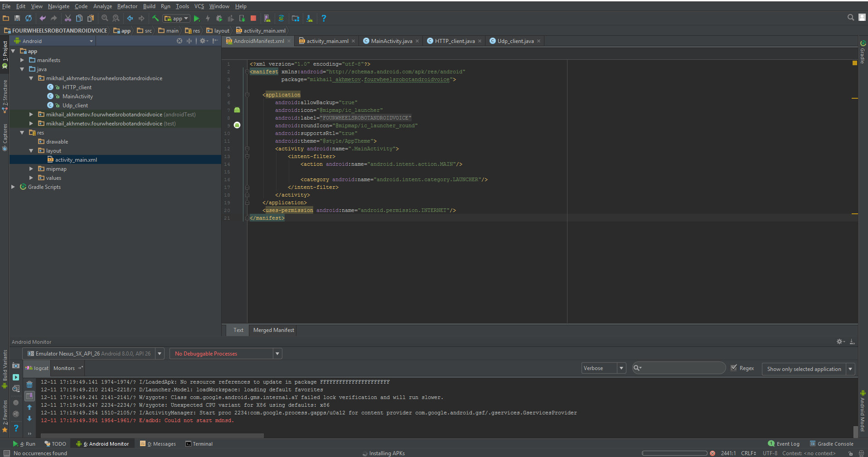Viewport: 868px width, 457px height.
Task: Open the Emulator Nexus_5X_API_26 device dropdown
Action: [x=93, y=354]
